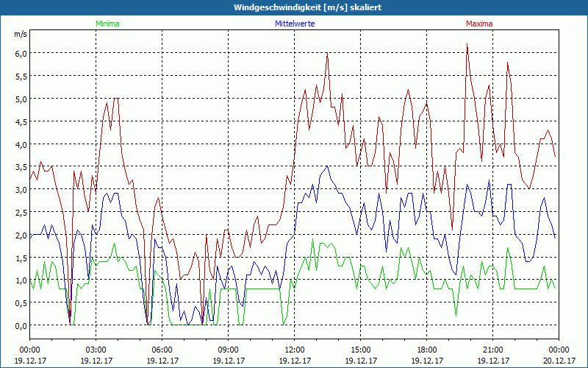Click the '0,0' y-axis value
588x368 pixels.
[21, 326]
